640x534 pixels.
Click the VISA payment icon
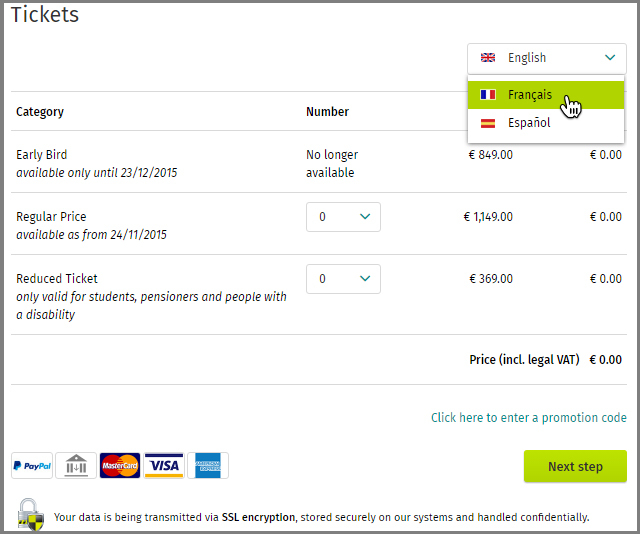164,466
